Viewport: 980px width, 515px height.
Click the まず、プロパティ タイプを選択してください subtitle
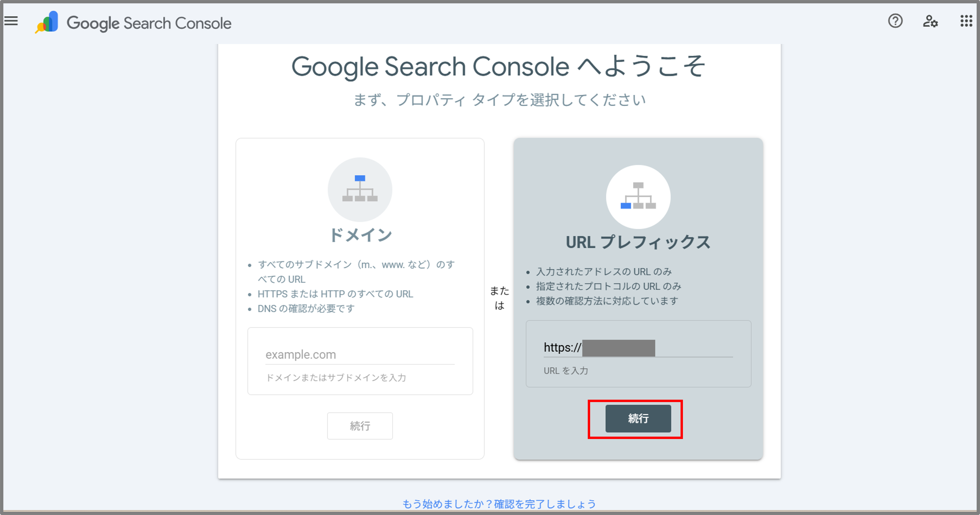pyautogui.click(x=499, y=100)
